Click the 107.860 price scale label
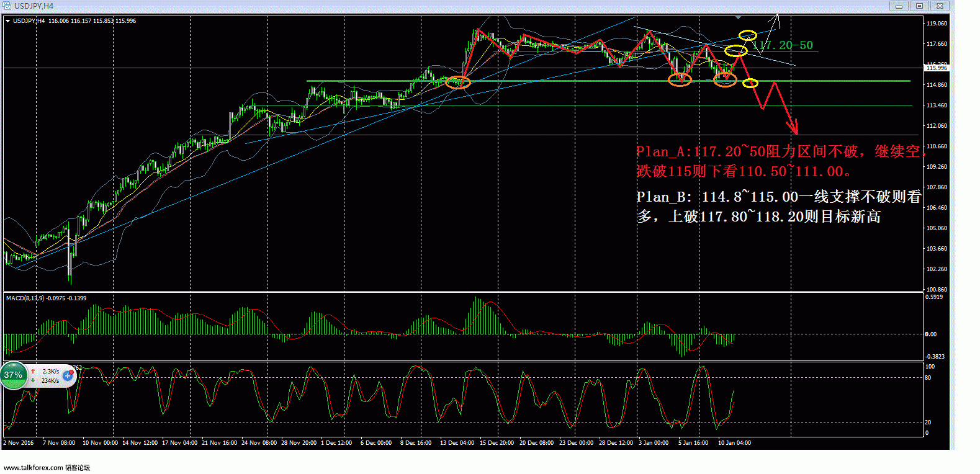The image size is (980, 474). [x=937, y=187]
